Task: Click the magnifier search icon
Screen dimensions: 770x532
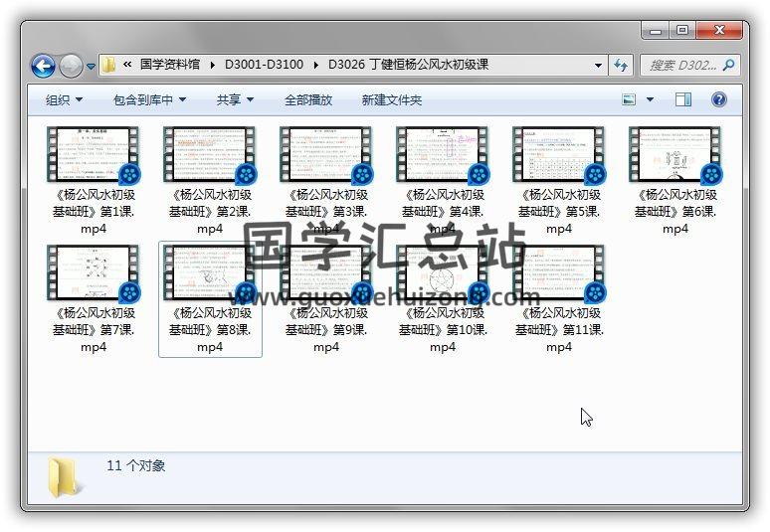Action: tap(729, 65)
